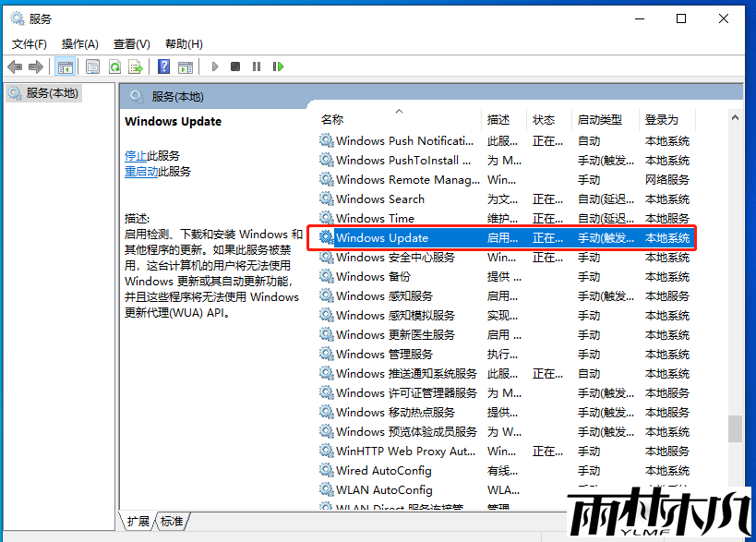Open the 查看(V) menu
The image size is (756, 542).
[131, 43]
